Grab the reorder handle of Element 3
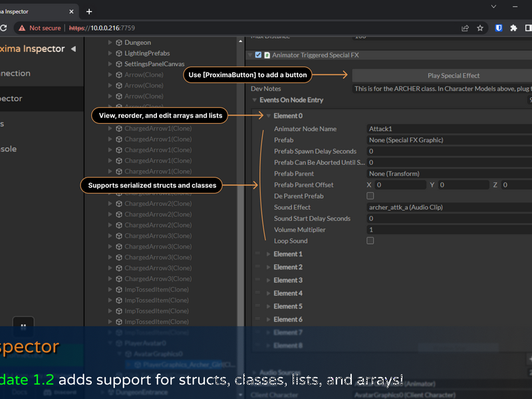Image resolution: width=532 pixels, height=399 pixels. [257, 279]
